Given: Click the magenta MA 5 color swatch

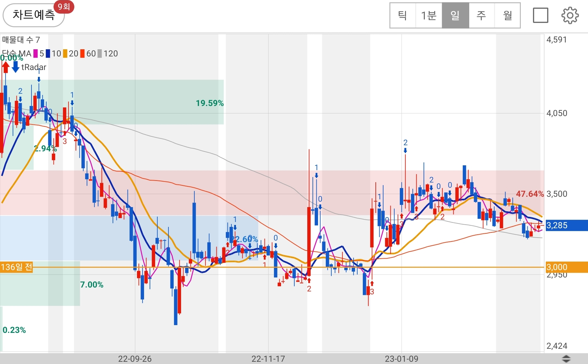Looking at the screenshot, I should point(35,53).
